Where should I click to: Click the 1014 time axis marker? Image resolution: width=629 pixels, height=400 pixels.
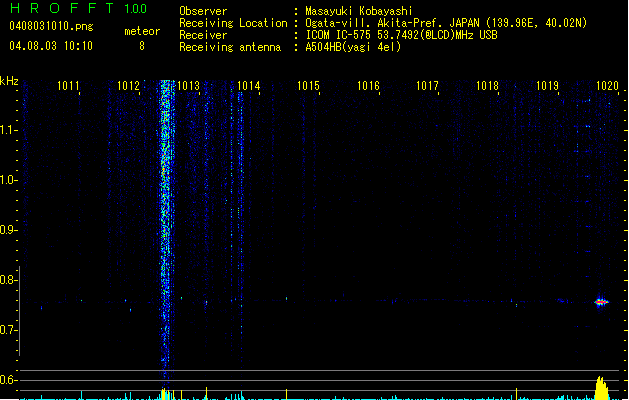tap(248, 86)
